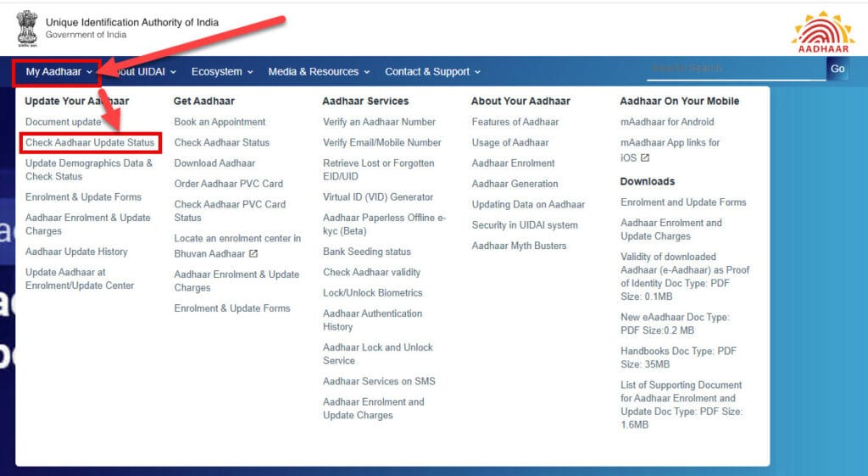868x476 pixels.
Task: Open the My Aadhaar menu
Action: pos(58,72)
